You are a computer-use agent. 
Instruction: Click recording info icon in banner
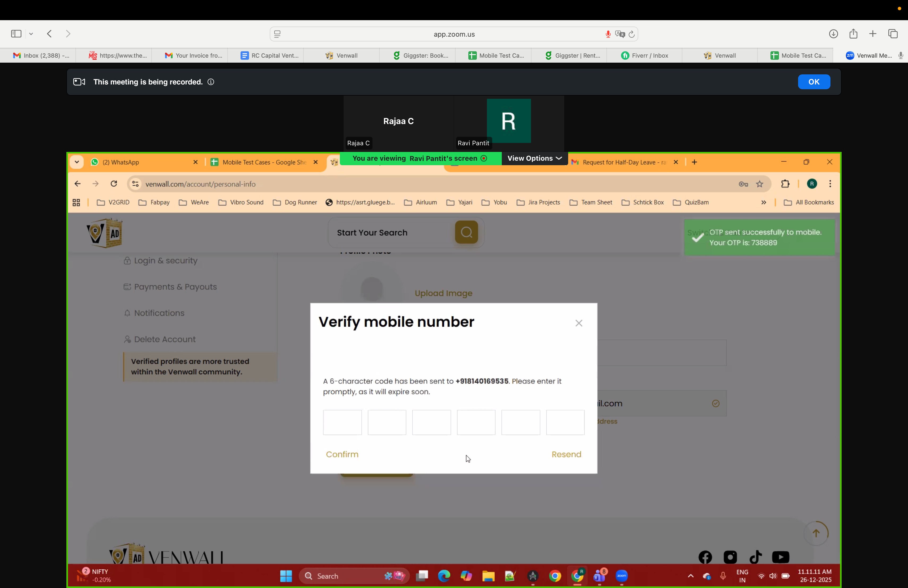pos(211,82)
